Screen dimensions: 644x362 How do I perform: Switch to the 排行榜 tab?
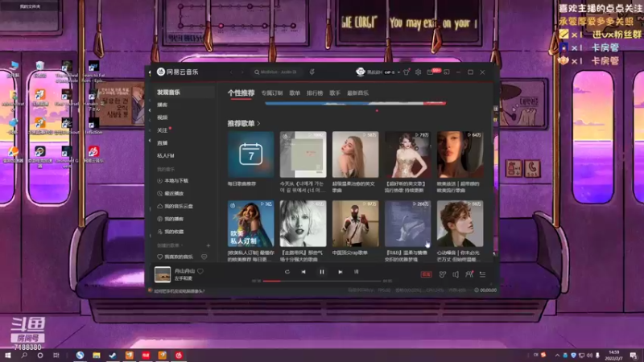click(x=315, y=93)
